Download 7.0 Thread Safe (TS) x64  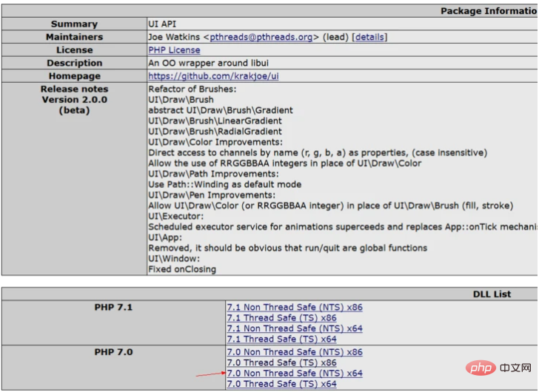pos(281,384)
